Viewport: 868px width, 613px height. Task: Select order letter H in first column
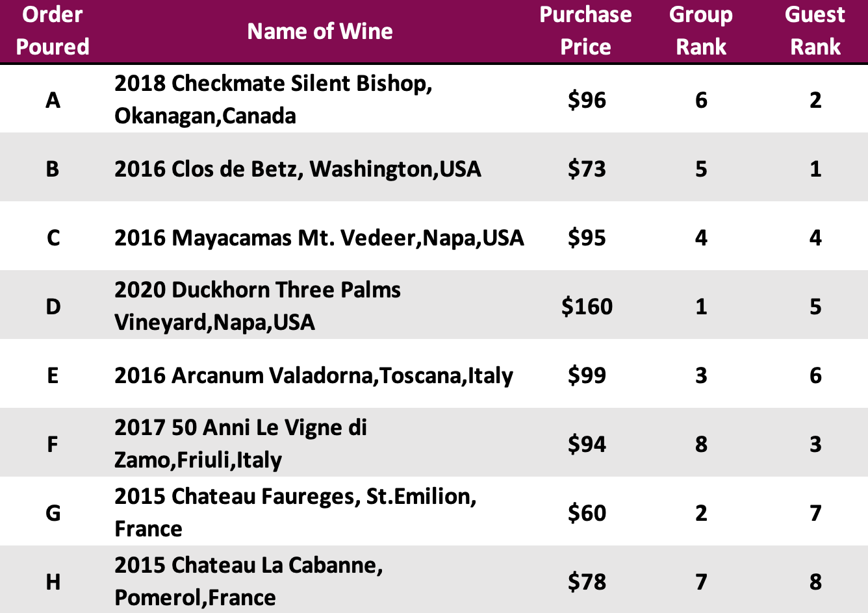click(53, 581)
